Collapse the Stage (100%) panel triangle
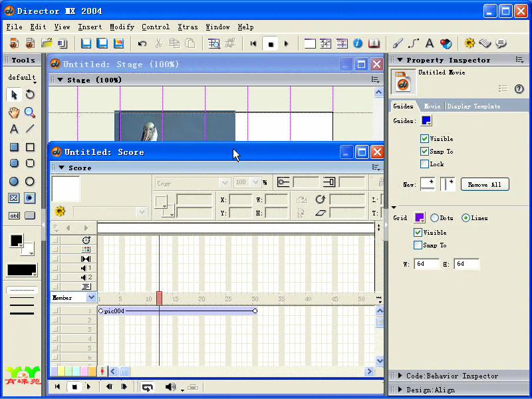The height and width of the screenshot is (399, 532). click(x=61, y=80)
